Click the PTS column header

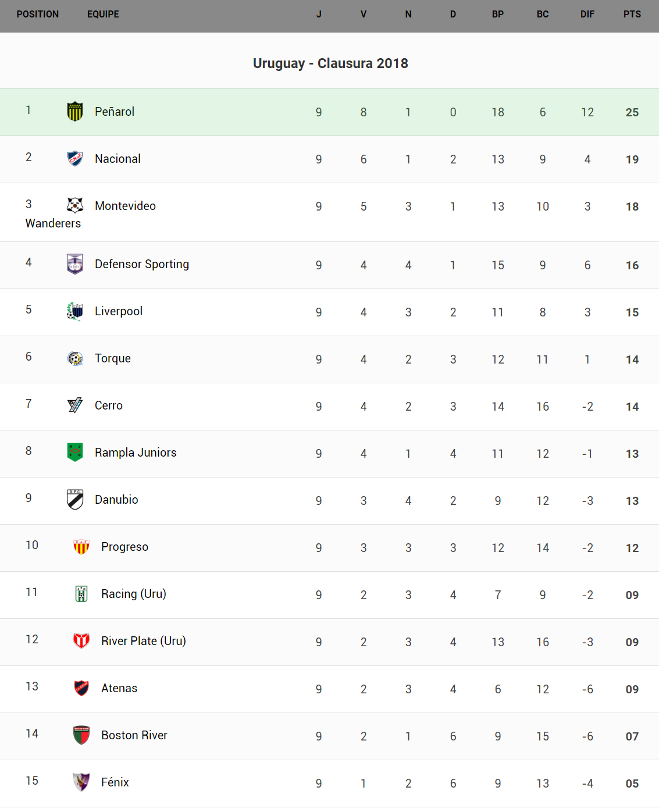click(x=632, y=14)
